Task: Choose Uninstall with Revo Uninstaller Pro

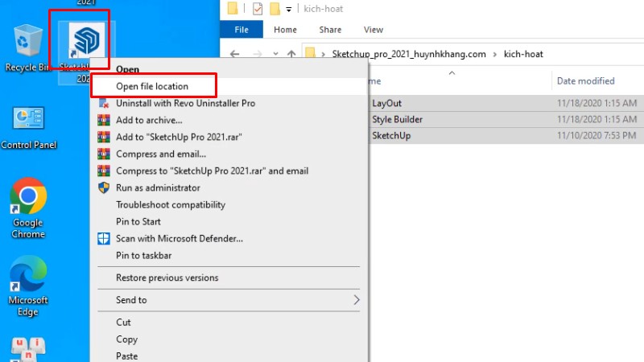Action: (185, 104)
